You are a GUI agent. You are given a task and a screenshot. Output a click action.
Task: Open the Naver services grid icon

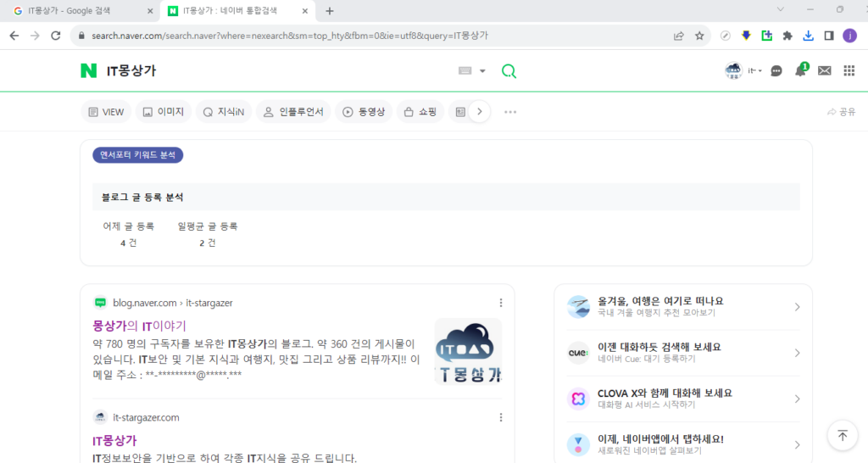849,71
